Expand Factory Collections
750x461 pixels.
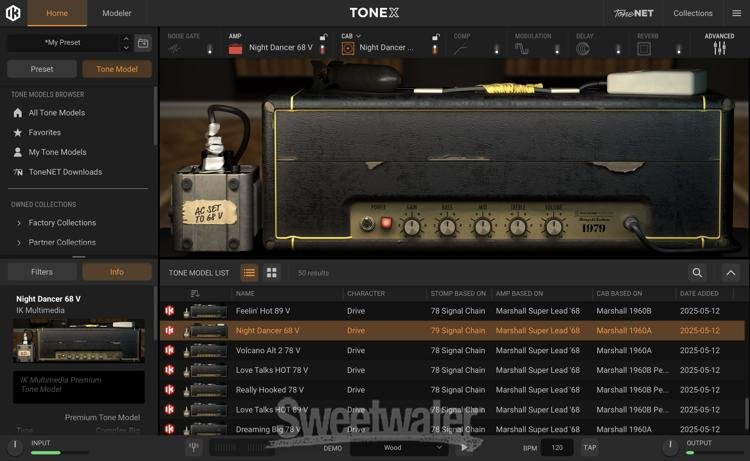pos(19,223)
